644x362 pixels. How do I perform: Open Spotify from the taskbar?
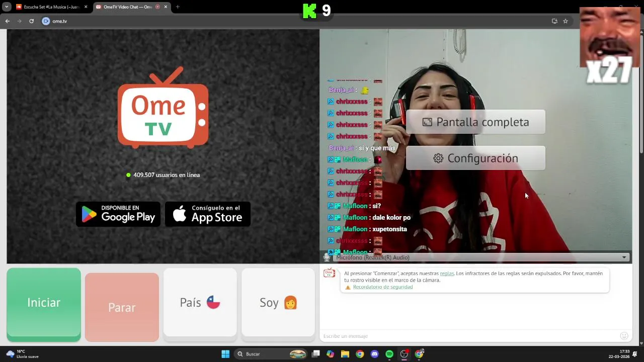click(x=389, y=354)
